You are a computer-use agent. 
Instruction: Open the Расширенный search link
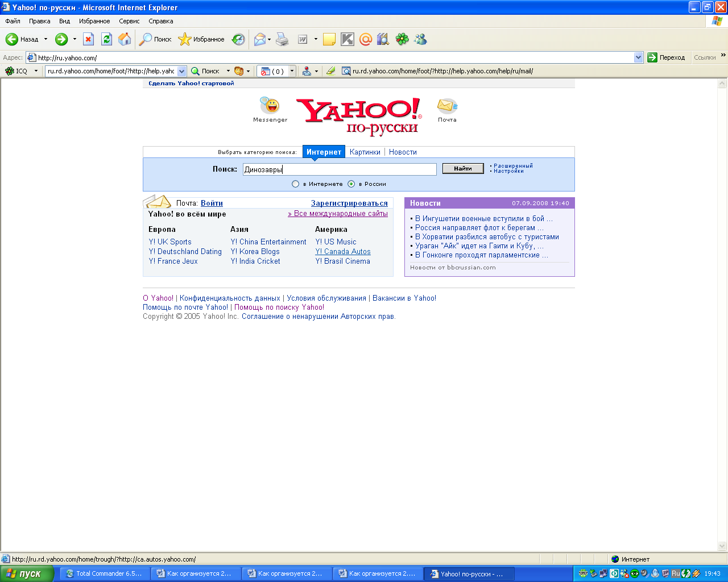(513, 166)
